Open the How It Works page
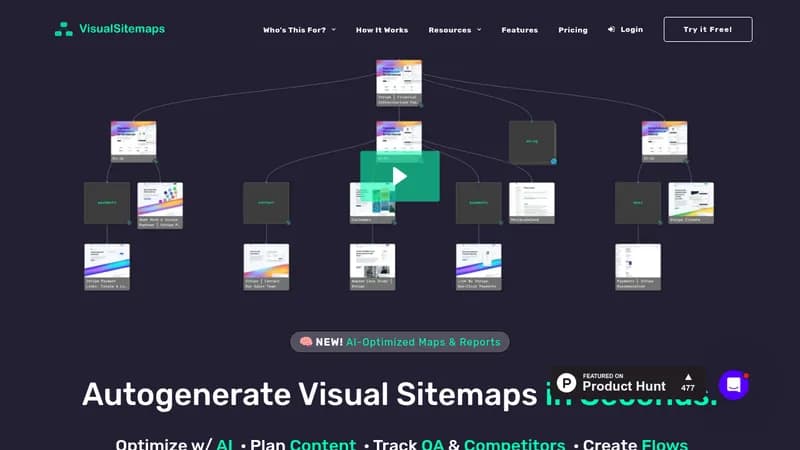This screenshot has width=800, height=450. coord(382,30)
